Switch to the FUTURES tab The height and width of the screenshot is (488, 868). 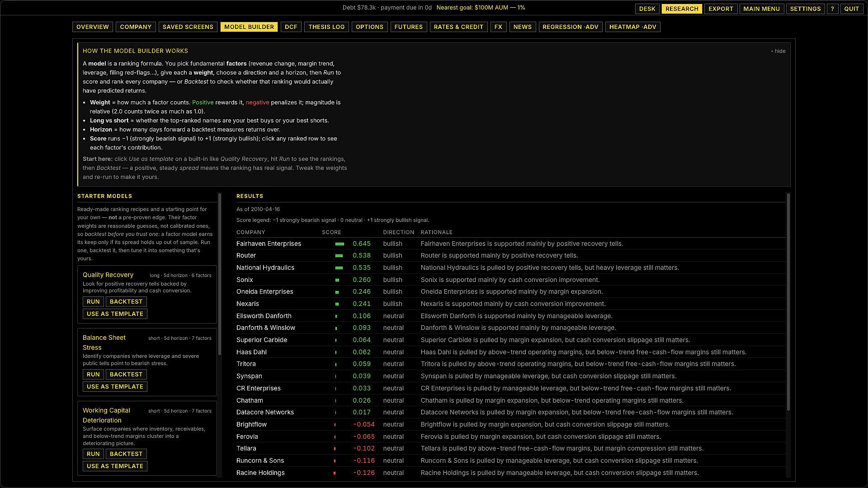(409, 27)
